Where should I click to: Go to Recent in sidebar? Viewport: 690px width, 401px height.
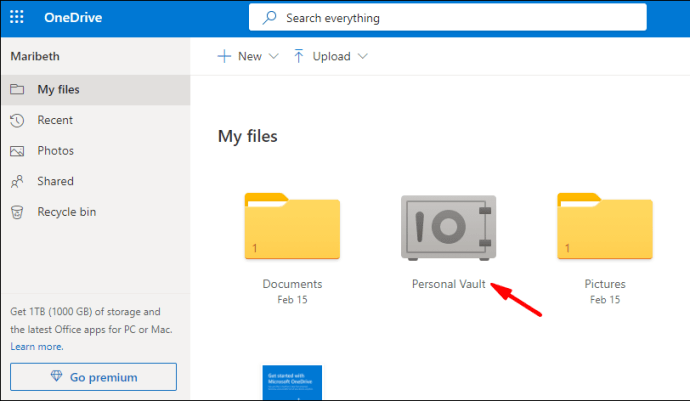[x=55, y=120]
